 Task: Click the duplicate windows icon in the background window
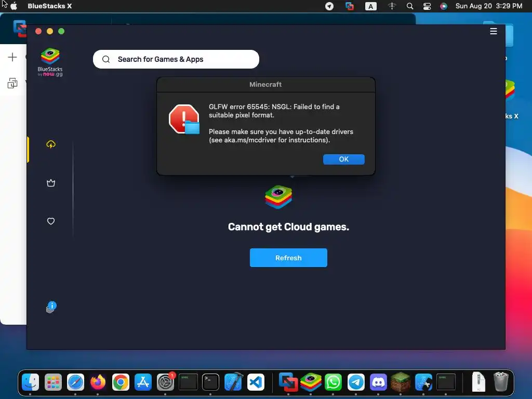pos(12,83)
